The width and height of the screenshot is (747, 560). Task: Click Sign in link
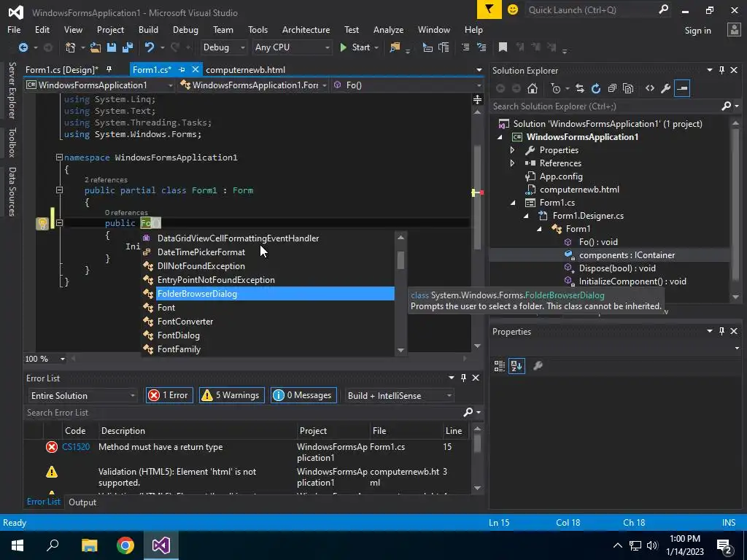coord(697,31)
